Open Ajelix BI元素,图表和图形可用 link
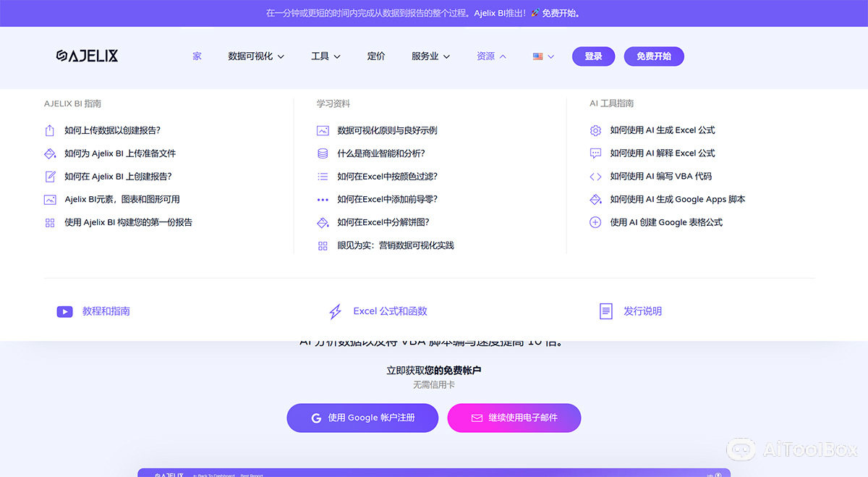The width and height of the screenshot is (868, 477). pyautogui.click(x=122, y=200)
